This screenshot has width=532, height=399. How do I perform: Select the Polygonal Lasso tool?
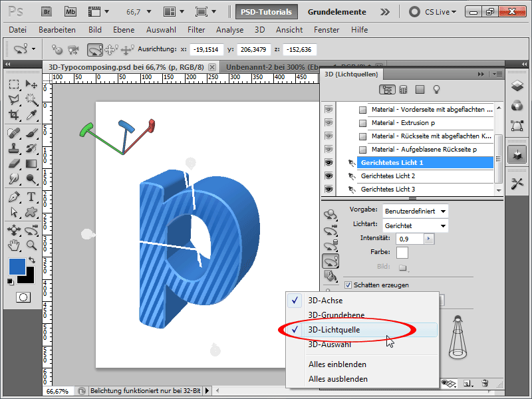(14, 99)
